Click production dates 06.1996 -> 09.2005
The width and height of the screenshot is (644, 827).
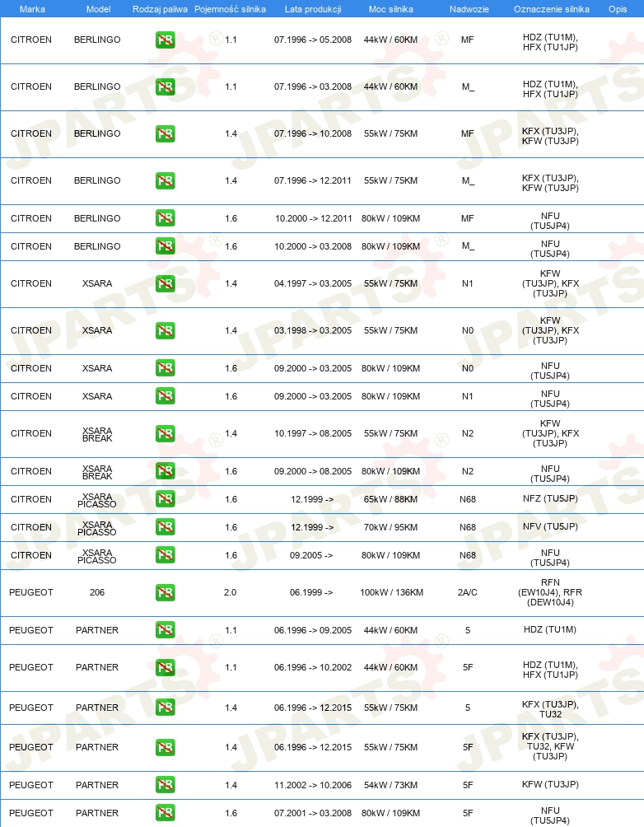coord(313,630)
